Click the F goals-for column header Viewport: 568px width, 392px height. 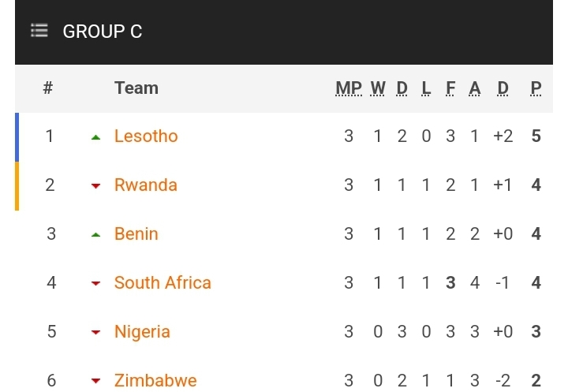pos(450,88)
